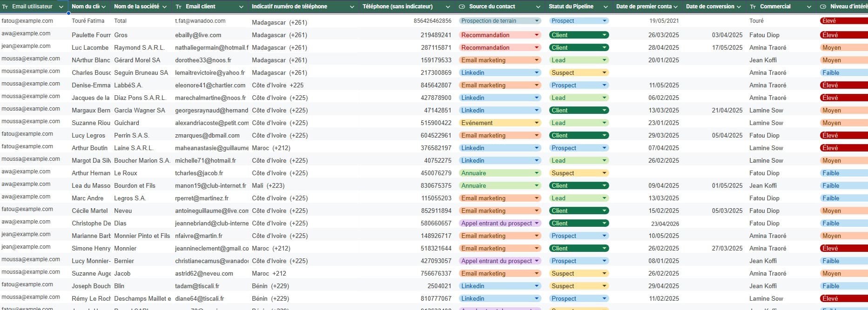Screen dimensions: 868x310
Task: Click the dropdown-type icon beside Niveau d'intérêt header
Action: 823,7
